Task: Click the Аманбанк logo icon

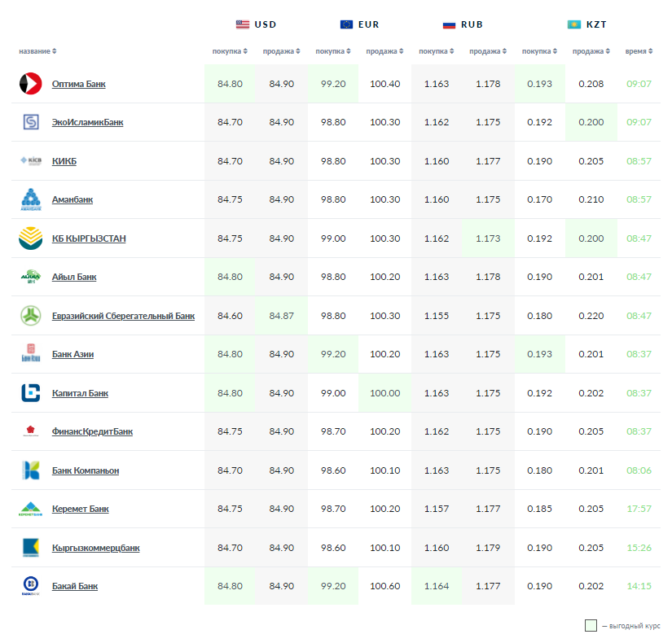Action: click(x=30, y=199)
